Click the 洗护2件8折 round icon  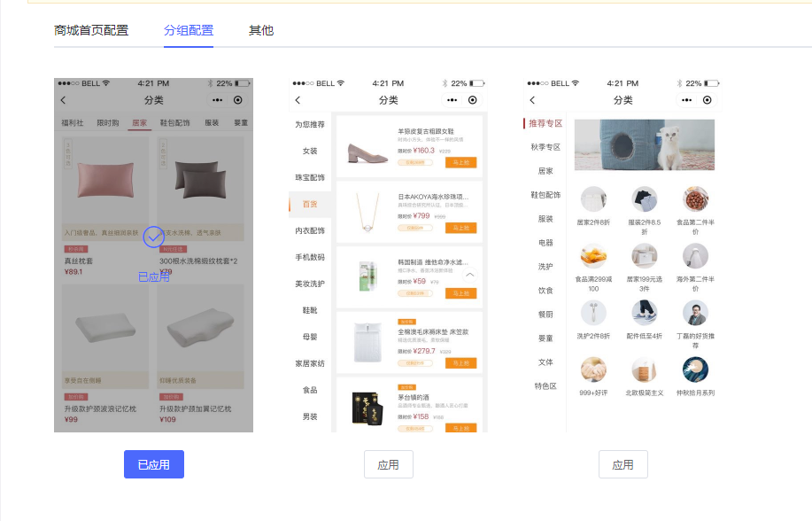593,313
